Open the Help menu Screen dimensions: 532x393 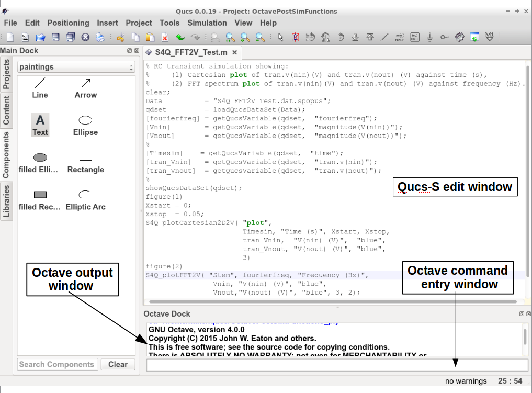click(x=268, y=23)
